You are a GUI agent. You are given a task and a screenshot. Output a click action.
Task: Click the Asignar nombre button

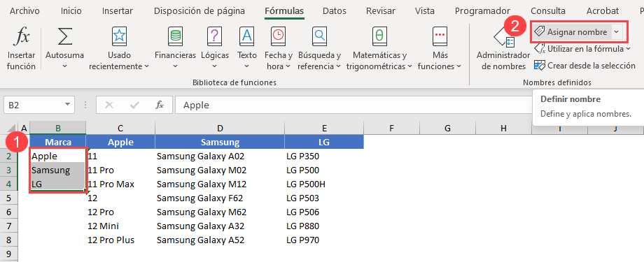571,32
